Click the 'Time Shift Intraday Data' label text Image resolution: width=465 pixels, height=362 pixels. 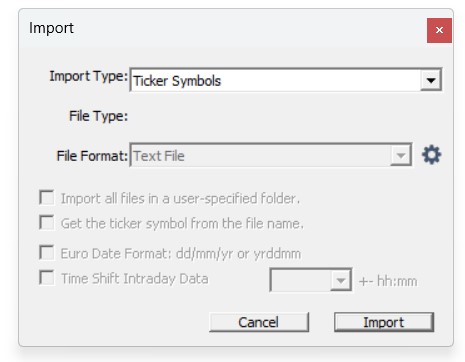[135, 279]
